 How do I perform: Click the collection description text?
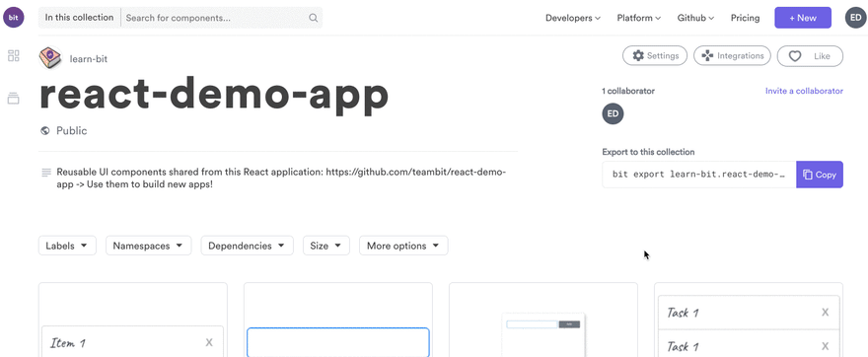tap(281, 178)
